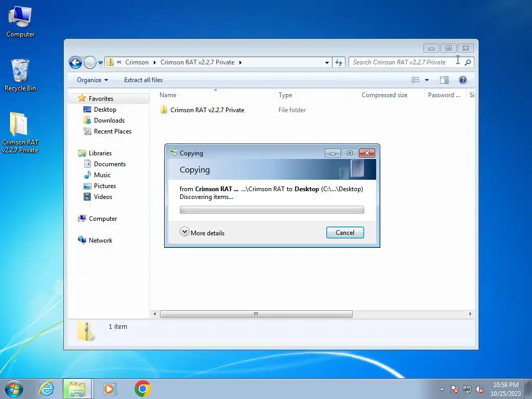Screen dimensions: 532x399
Task: Click the Back navigation arrow in Explorer
Action: click(75, 62)
